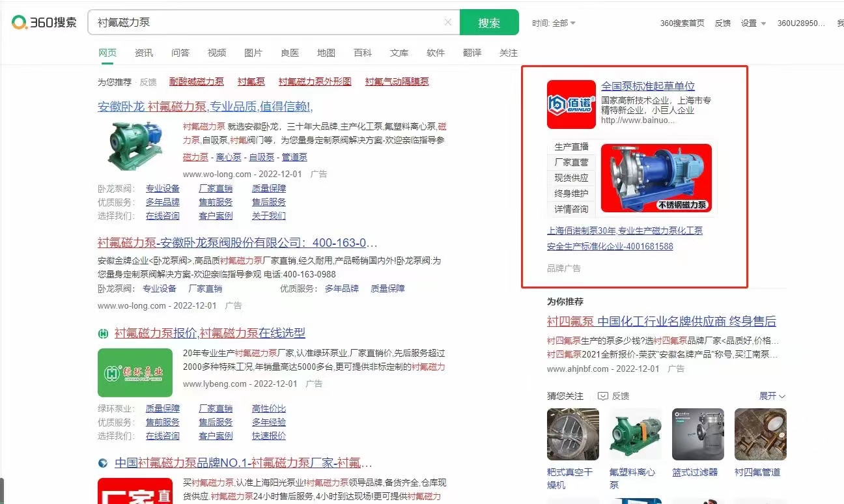Viewport: 844px width, 504px height.
Task: Open result 安徽卧龙 衬氟磁力泵,专业品质
Action: tap(205, 106)
